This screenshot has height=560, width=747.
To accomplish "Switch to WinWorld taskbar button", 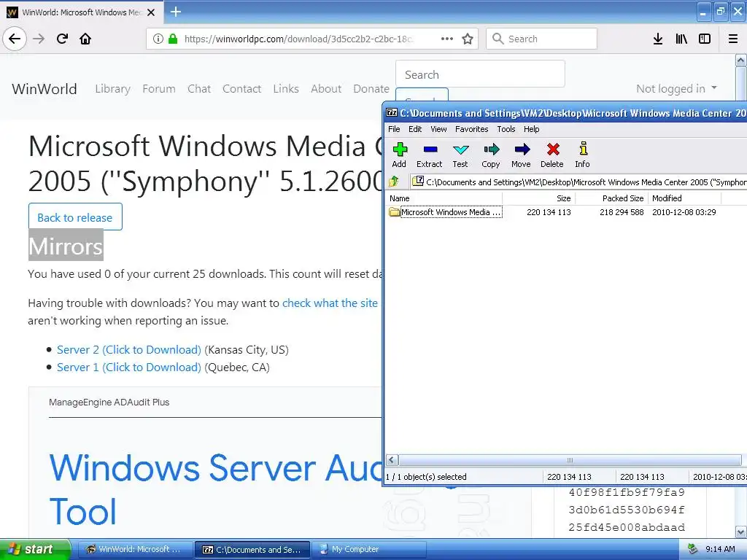I will pyautogui.click(x=135, y=549).
